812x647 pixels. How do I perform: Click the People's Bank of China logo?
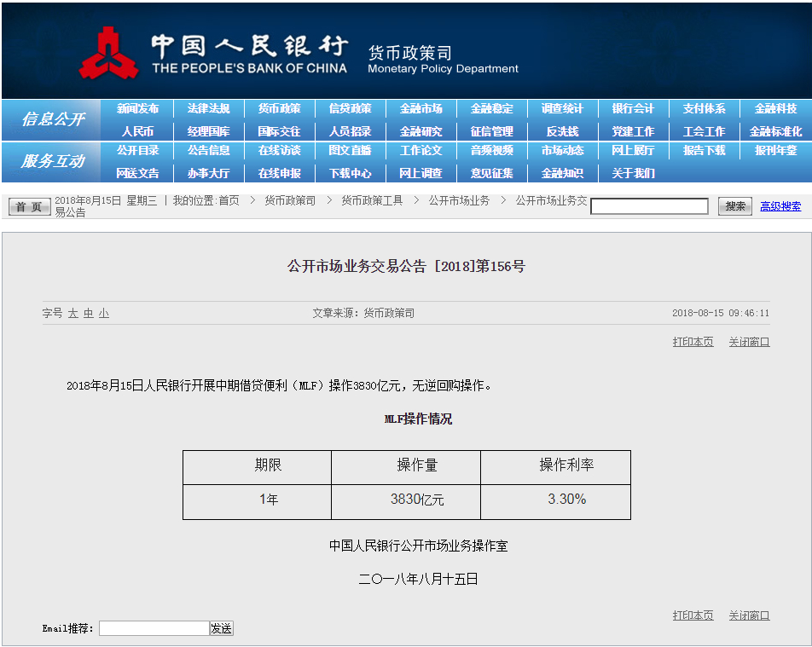pos(108,53)
